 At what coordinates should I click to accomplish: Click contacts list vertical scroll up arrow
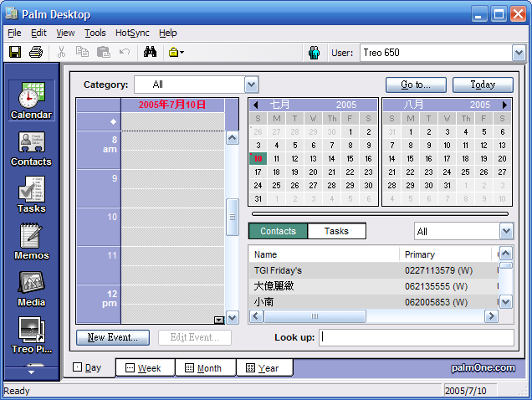click(506, 253)
